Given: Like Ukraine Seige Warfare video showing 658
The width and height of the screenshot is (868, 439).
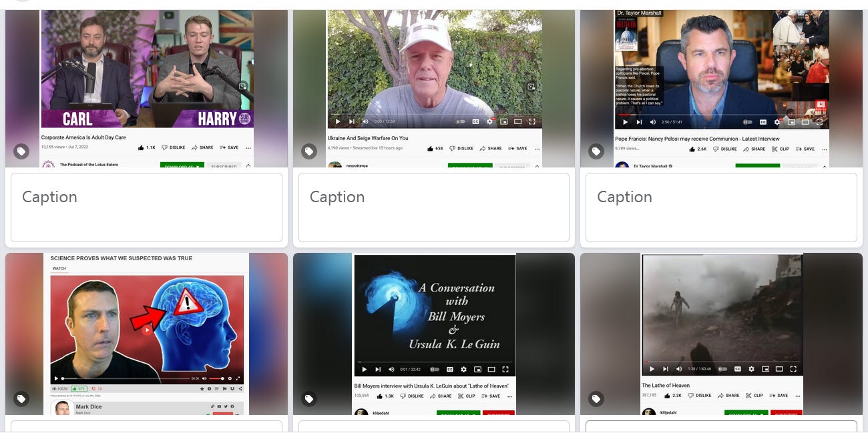Looking at the screenshot, I should 435,148.
